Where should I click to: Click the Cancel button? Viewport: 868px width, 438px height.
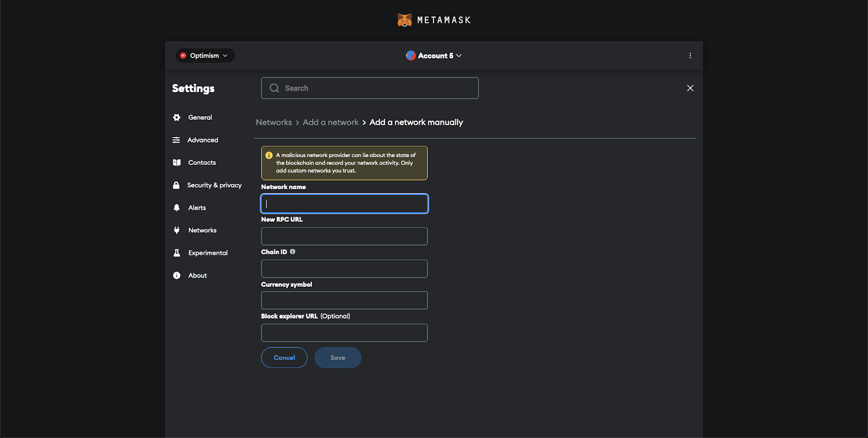point(284,358)
